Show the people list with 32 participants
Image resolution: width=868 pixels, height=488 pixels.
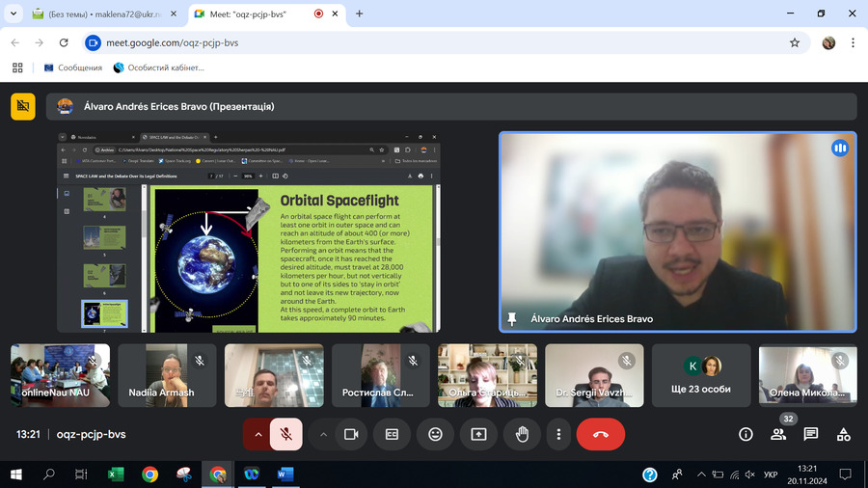778,435
